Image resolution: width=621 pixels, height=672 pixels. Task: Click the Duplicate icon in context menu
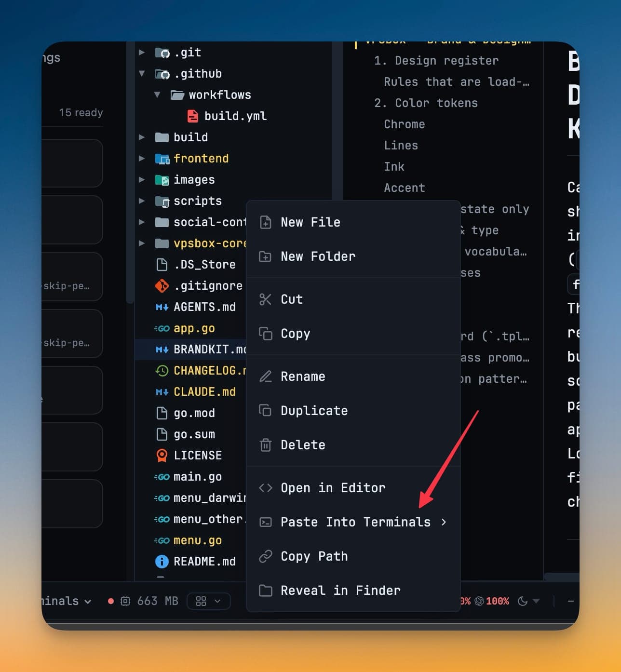tap(265, 411)
